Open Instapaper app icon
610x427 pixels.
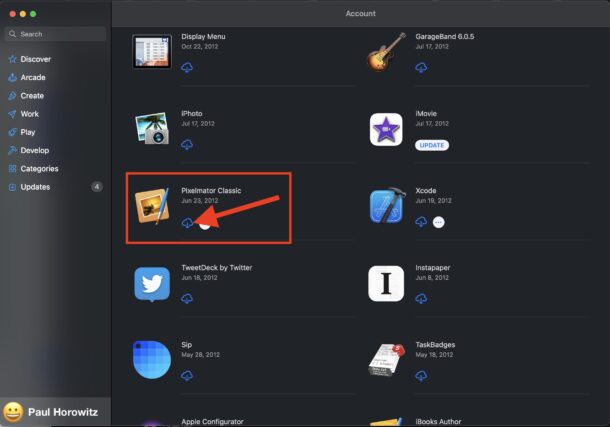[x=386, y=284]
